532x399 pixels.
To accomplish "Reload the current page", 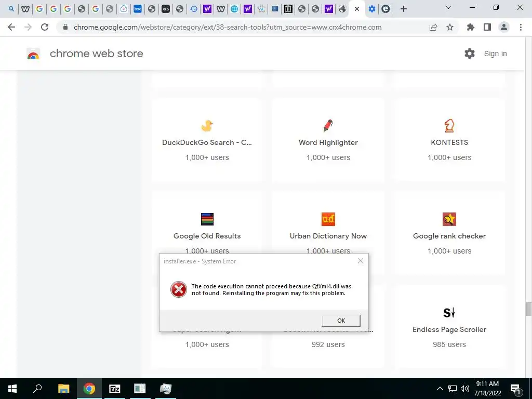I will (45, 27).
